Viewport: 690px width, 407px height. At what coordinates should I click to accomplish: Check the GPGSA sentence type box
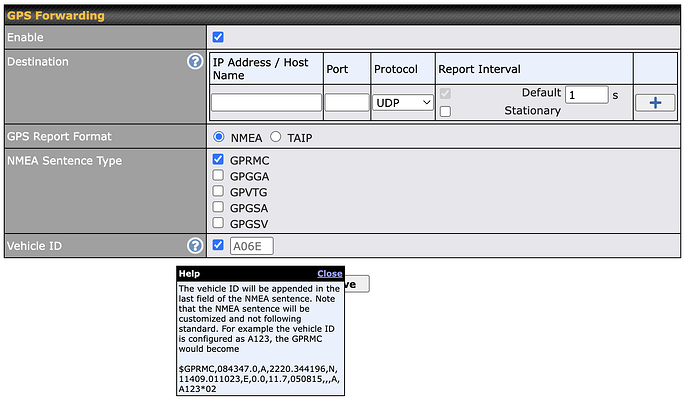(x=219, y=207)
